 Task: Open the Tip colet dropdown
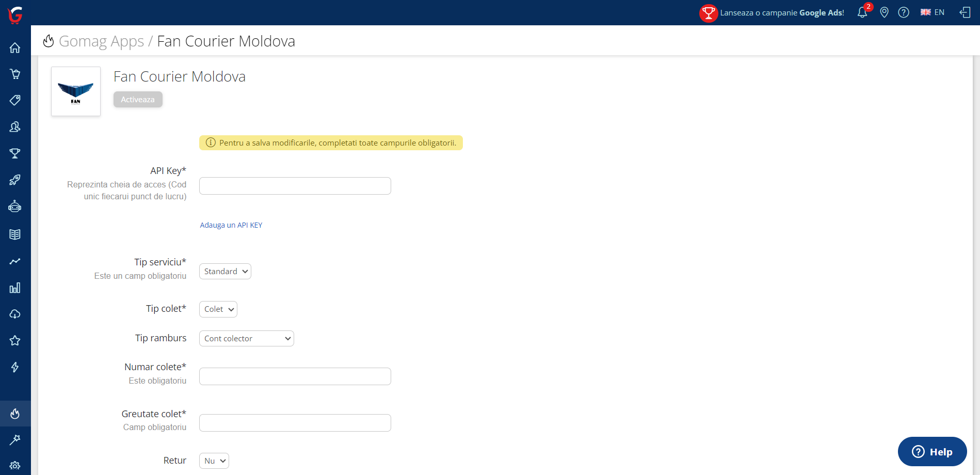218,309
